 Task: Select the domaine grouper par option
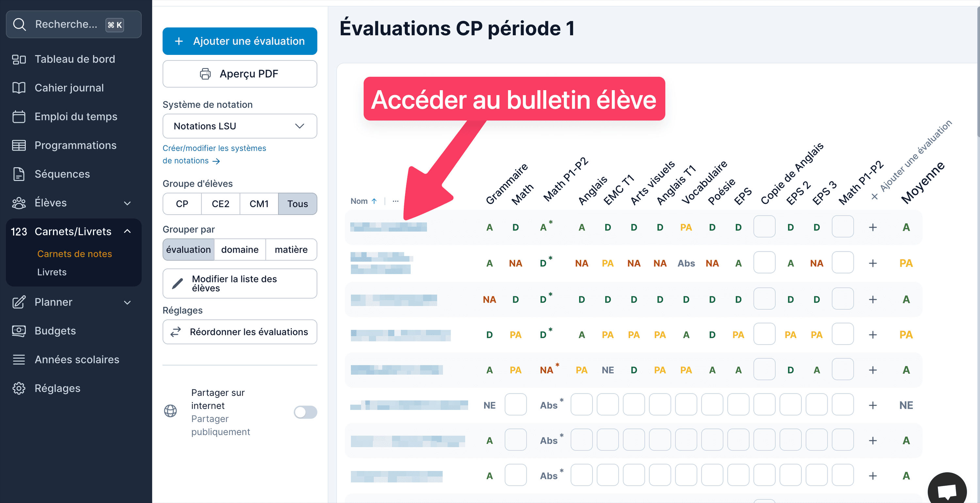pyautogui.click(x=240, y=249)
